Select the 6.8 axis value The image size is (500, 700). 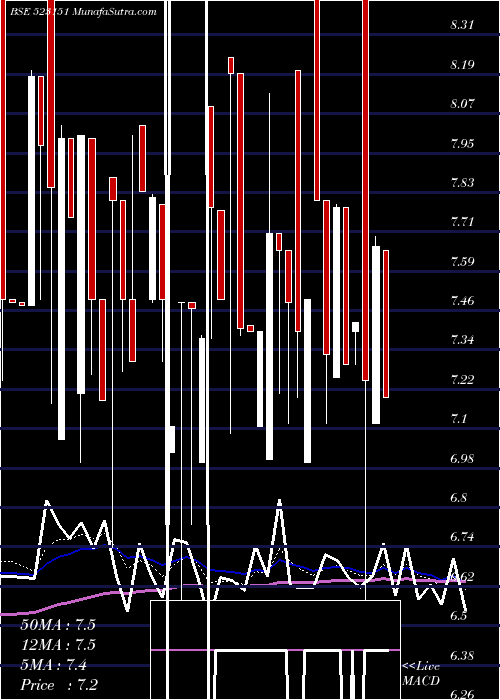[x=458, y=498]
